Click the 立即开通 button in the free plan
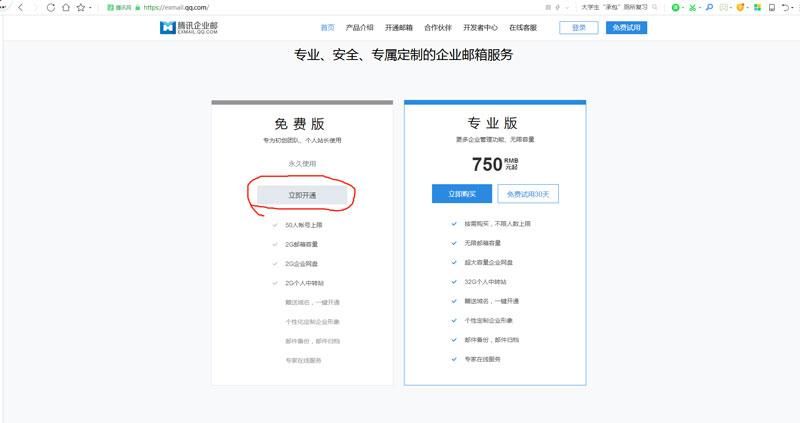Image resolution: width=800 pixels, height=423 pixels. click(x=302, y=195)
